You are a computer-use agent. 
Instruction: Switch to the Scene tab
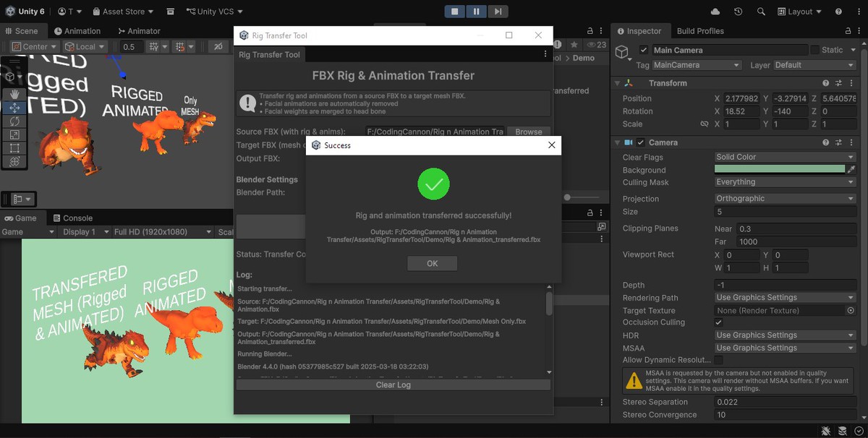[x=22, y=31]
